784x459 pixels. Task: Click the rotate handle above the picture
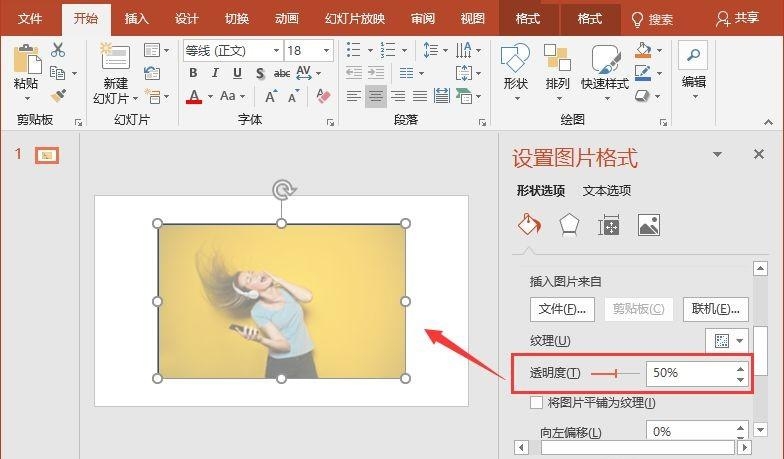coord(282,188)
